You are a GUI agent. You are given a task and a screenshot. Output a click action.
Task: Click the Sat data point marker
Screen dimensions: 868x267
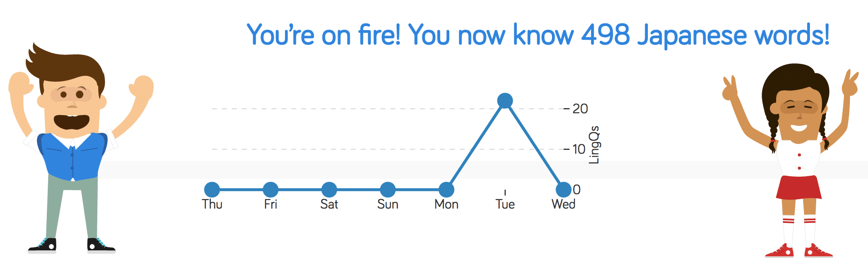(x=329, y=190)
